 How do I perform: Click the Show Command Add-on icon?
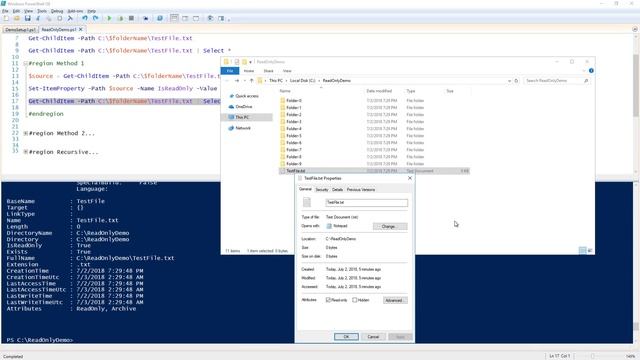221,18
